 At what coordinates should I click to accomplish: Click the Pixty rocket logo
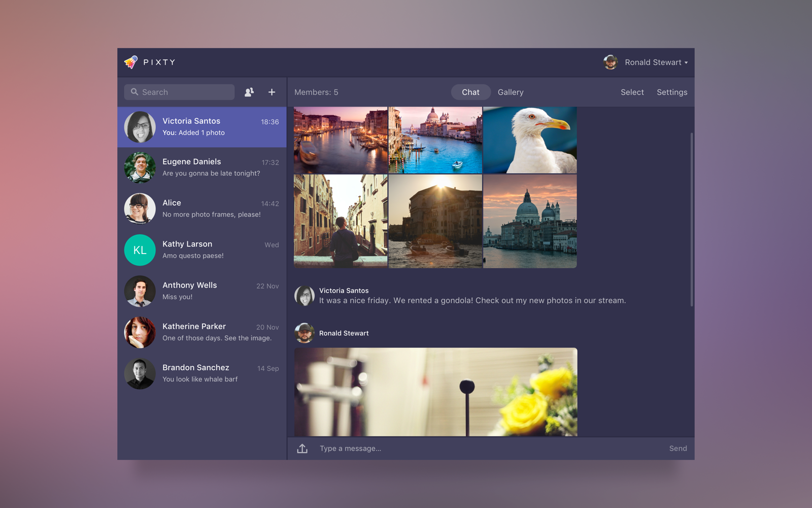point(131,62)
